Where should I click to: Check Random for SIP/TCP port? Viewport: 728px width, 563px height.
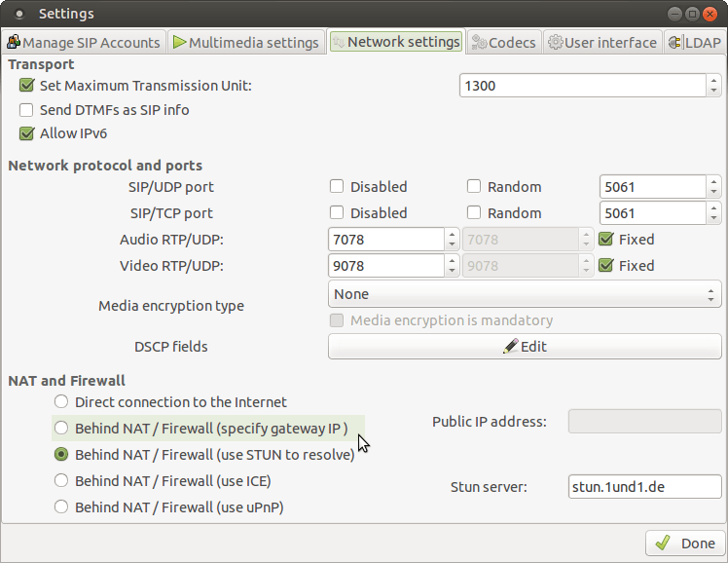coord(474,212)
